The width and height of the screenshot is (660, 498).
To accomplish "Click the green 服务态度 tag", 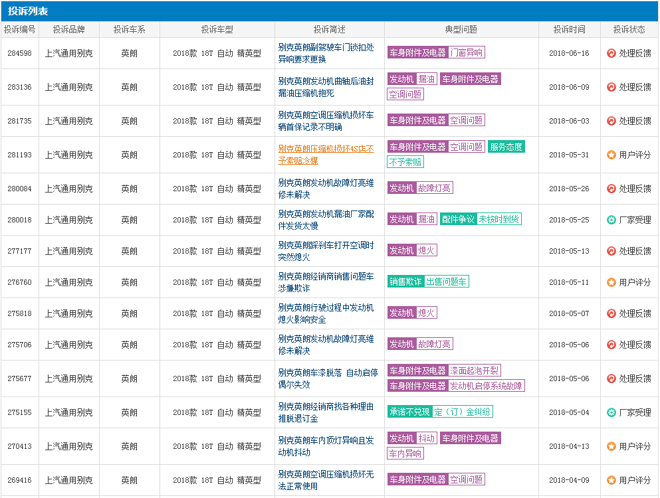I will [506, 147].
